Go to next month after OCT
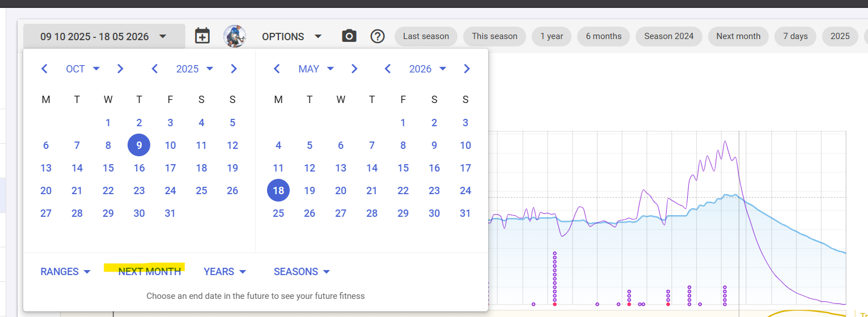868x317 pixels. tap(120, 69)
